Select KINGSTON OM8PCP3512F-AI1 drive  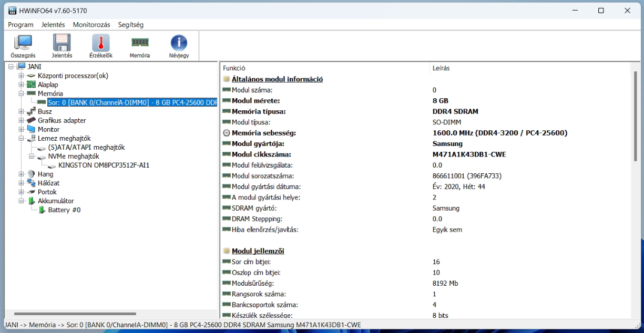104,165
